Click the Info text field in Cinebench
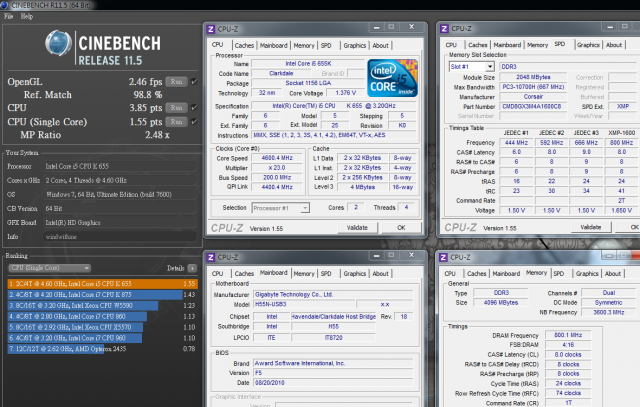 click(120, 237)
